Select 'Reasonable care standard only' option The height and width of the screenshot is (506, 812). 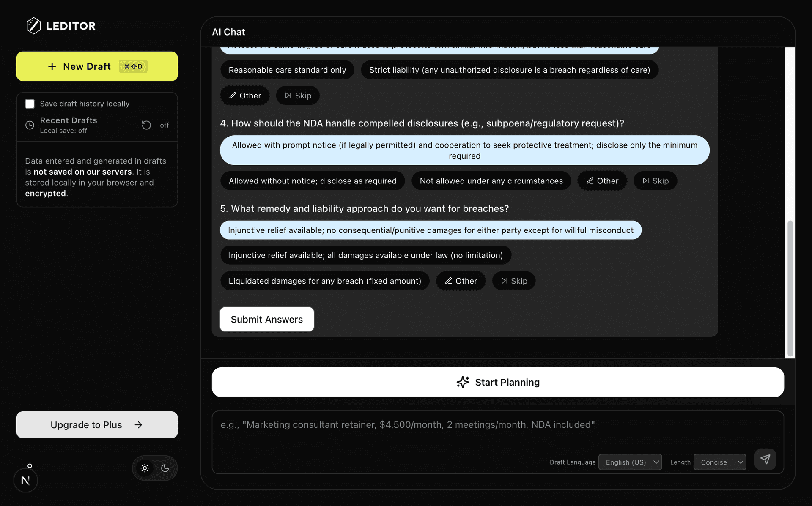coord(287,70)
